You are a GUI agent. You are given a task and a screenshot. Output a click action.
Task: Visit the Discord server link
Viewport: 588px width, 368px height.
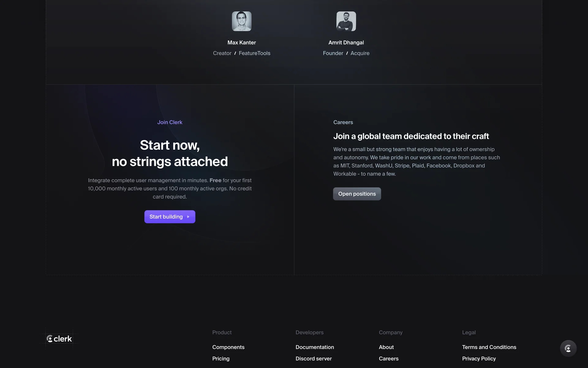(313, 358)
